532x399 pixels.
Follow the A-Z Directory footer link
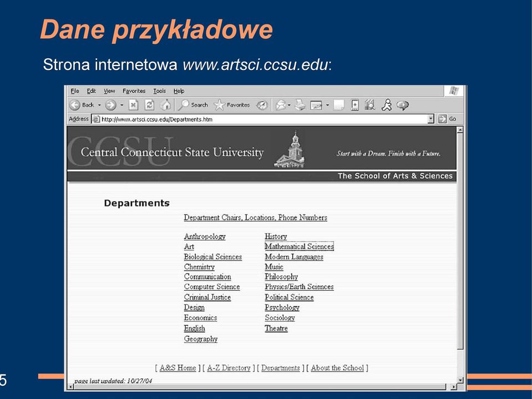pyautogui.click(x=229, y=368)
